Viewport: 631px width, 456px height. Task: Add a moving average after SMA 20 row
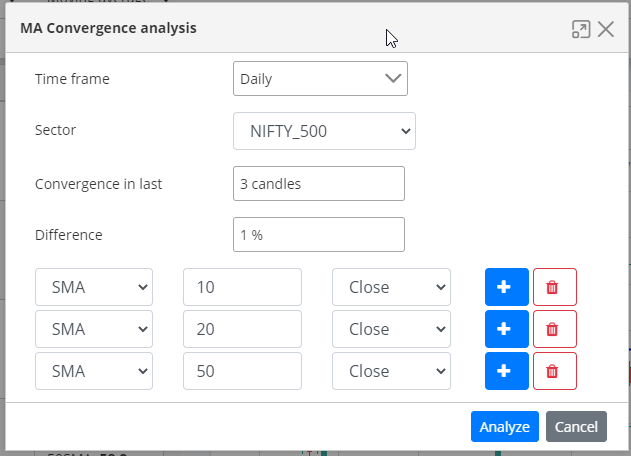point(507,329)
